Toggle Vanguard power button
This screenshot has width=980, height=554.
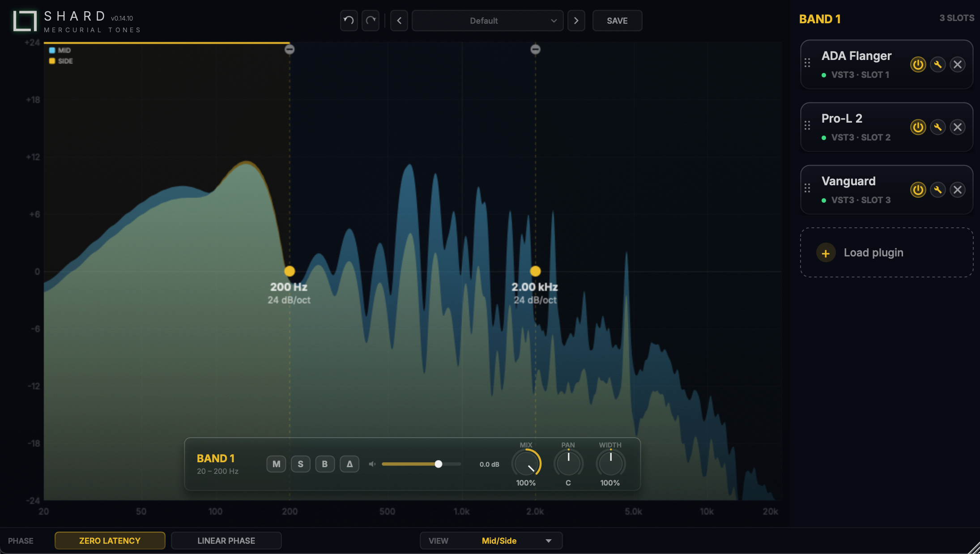pyautogui.click(x=918, y=190)
